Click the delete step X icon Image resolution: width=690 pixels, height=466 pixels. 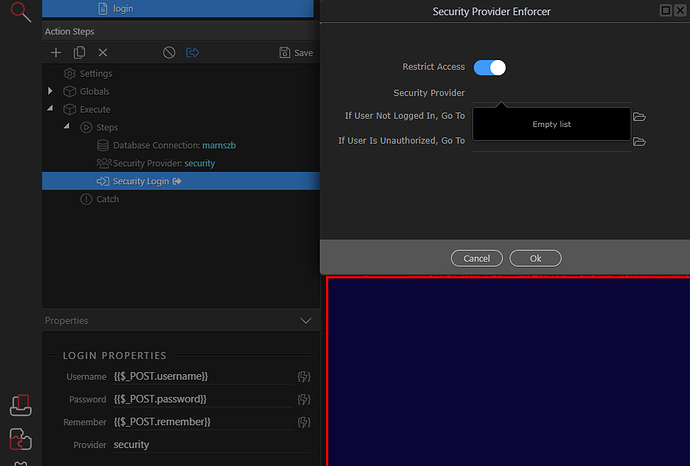(x=103, y=53)
